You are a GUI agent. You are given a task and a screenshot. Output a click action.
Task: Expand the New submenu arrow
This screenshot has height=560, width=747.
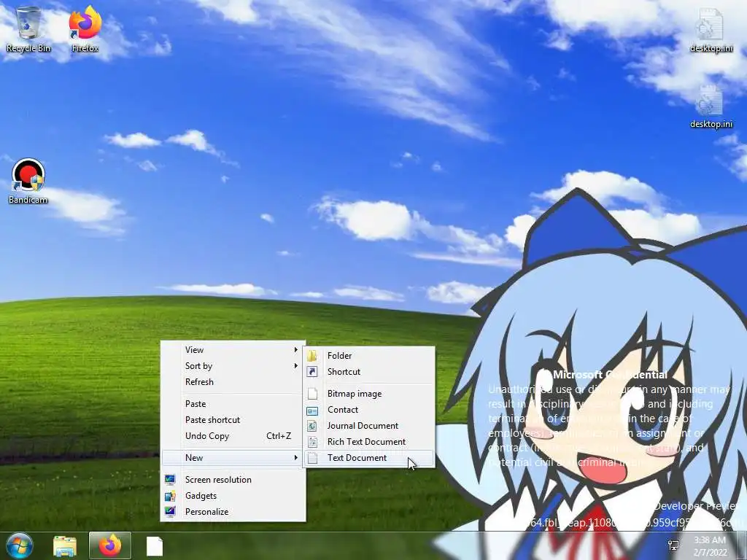coord(296,458)
